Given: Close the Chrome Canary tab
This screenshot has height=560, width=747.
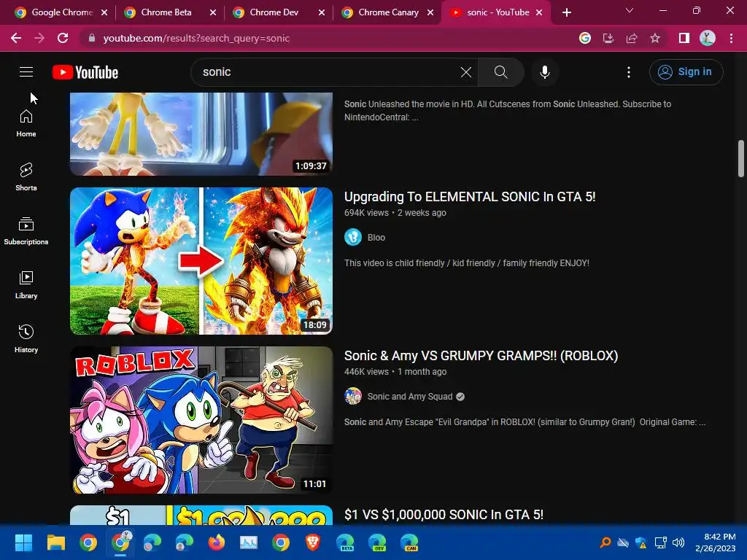Looking at the screenshot, I should coord(430,12).
